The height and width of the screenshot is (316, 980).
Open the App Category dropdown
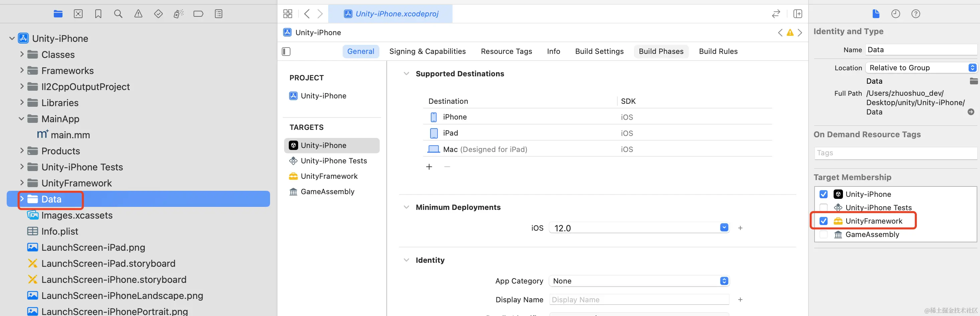639,281
